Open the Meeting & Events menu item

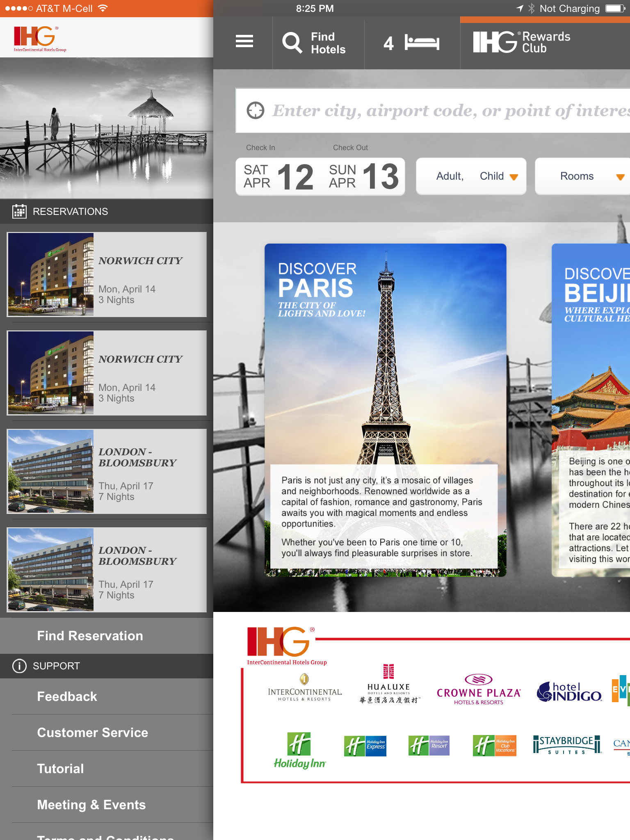[107, 805]
